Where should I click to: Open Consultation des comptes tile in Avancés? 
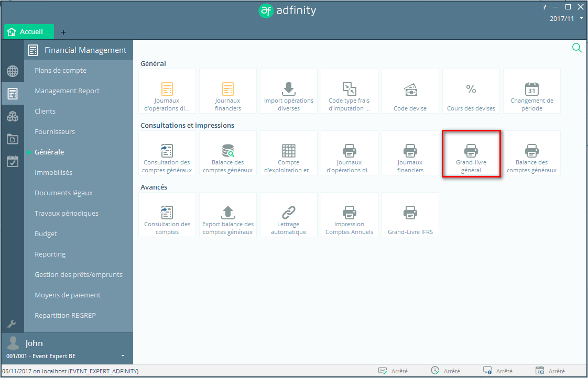click(x=167, y=215)
